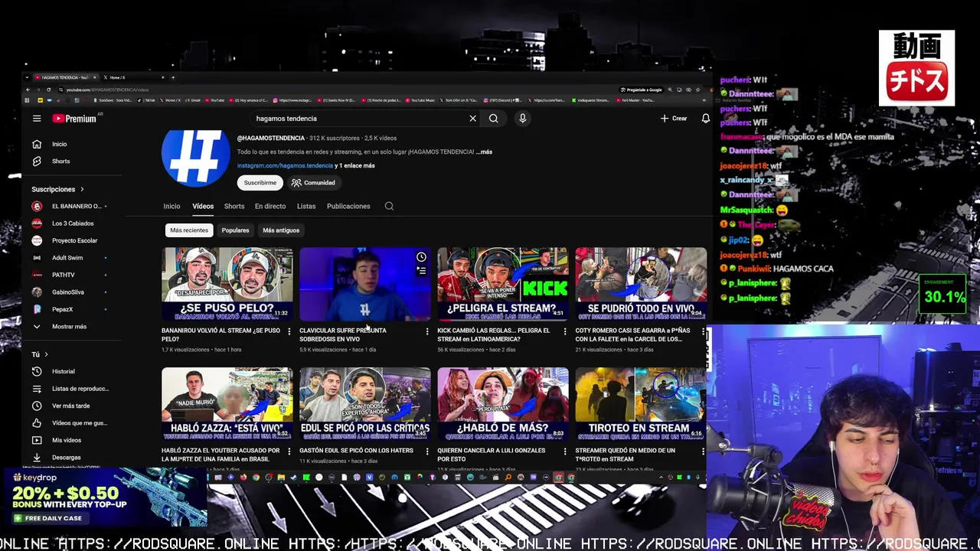Open the instagram.com/hagamos.tendencia link
The height and width of the screenshot is (551, 980).
(285, 165)
